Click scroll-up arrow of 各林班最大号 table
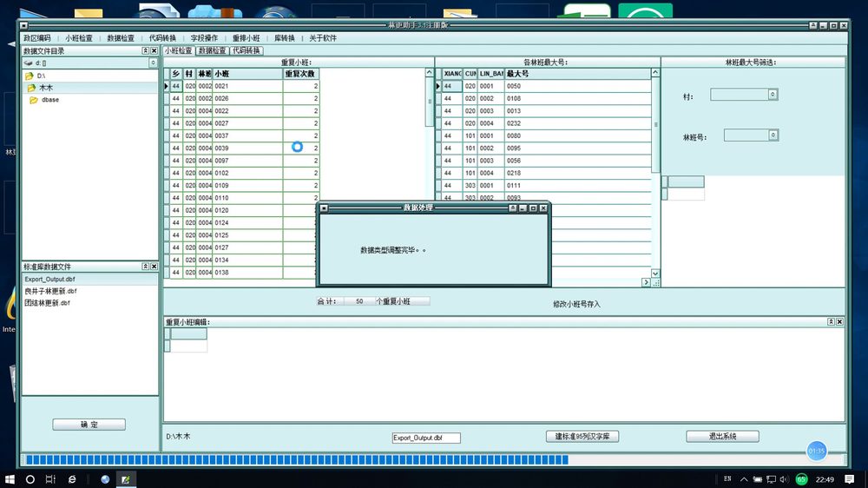 (655, 73)
